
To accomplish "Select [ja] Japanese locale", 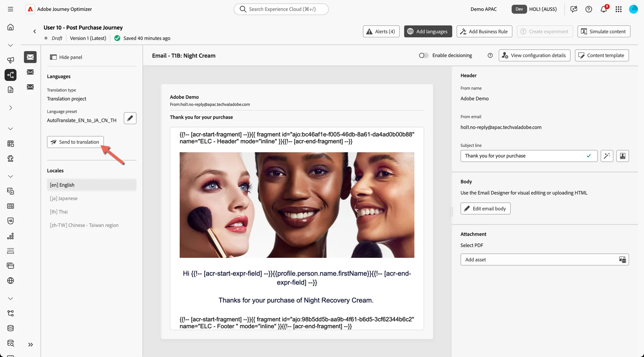I will click(x=92, y=198).
